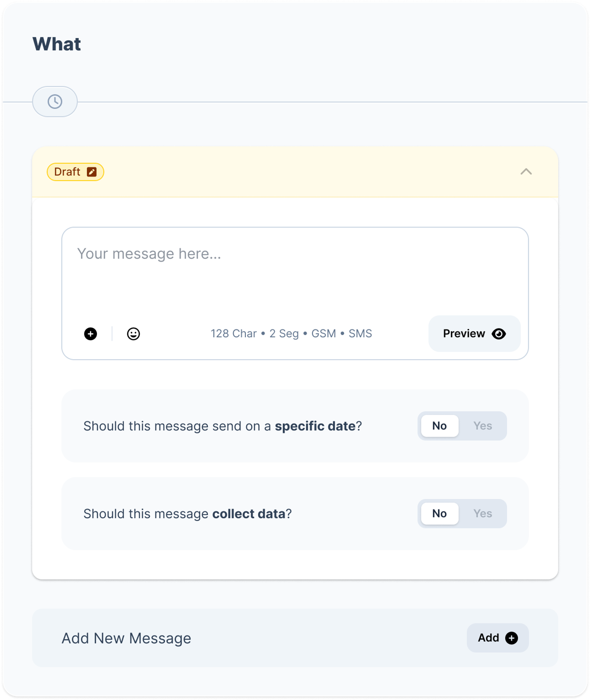Viewport: 590px width, 700px height.
Task: Click the plus insert icon in message box
Action: click(x=90, y=333)
